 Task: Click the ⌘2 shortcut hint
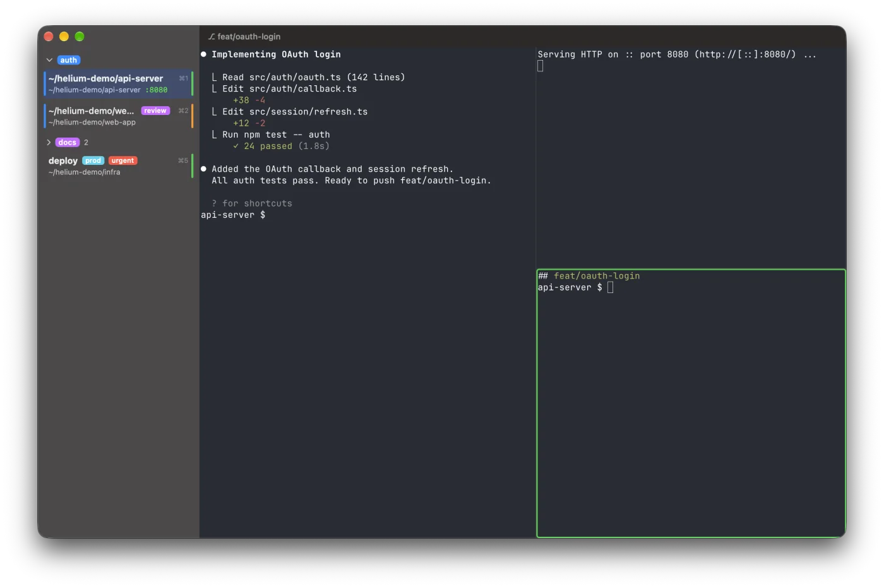(183, 111)
